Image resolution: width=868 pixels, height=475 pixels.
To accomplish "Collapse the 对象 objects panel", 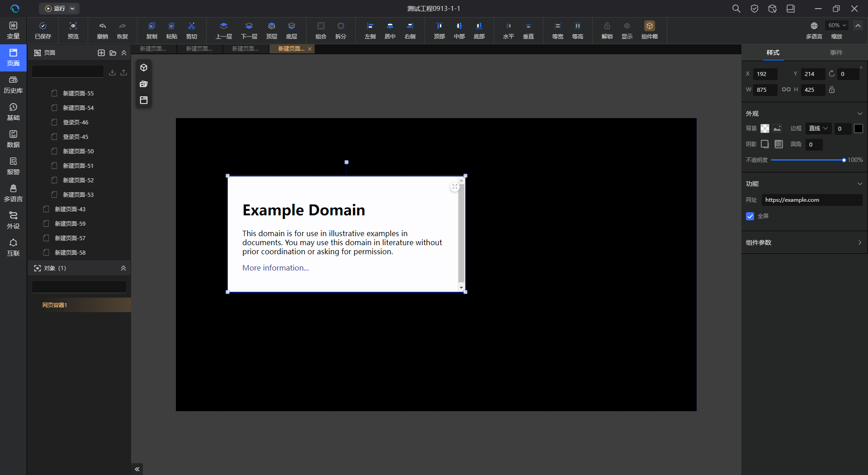I will 123,268.
